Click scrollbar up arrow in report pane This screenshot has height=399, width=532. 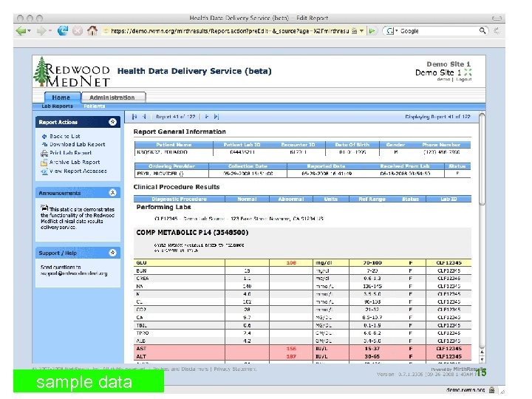(x=482, y=352)
